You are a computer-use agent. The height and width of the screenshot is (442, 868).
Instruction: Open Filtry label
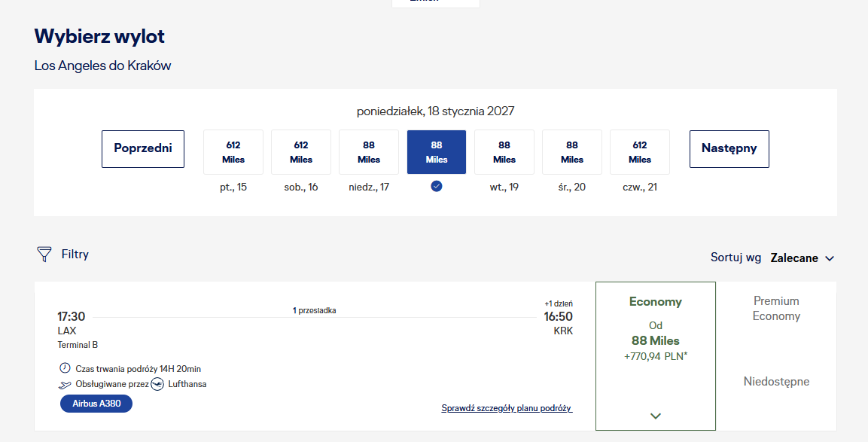pyautogui.click(x=75, y=255)
